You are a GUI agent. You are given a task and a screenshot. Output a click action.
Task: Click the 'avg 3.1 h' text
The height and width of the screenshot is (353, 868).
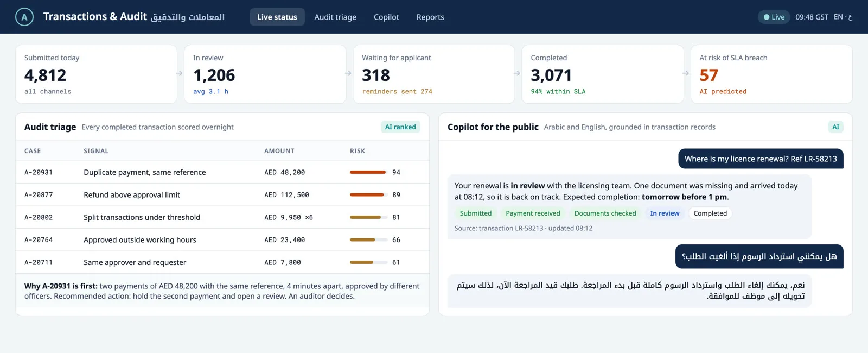pyautogui.click(x=210, y=92)
